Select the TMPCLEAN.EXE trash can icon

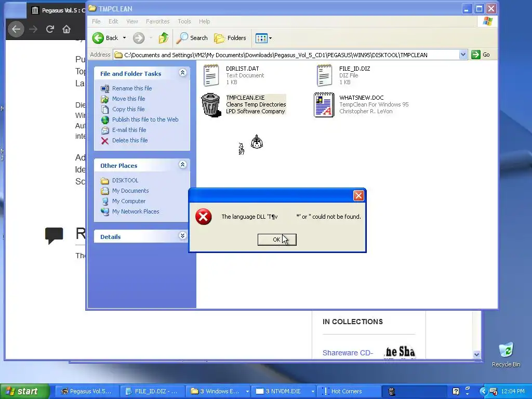click(x=211, y=105)
